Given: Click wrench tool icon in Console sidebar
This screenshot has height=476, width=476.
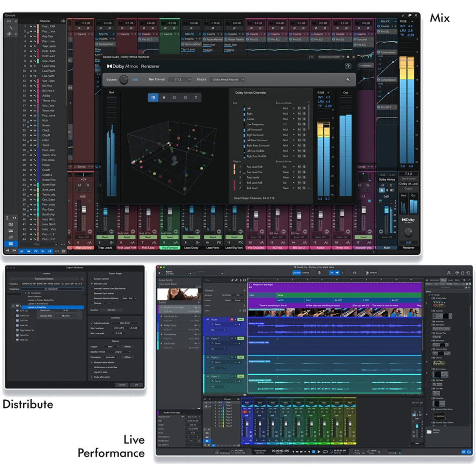Looking at the screenshot, I should (10, 27).
